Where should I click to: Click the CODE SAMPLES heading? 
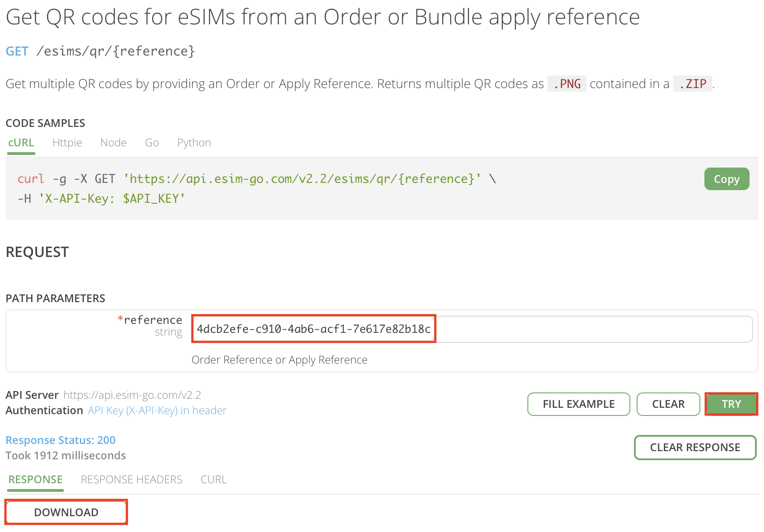coord(45,123)
